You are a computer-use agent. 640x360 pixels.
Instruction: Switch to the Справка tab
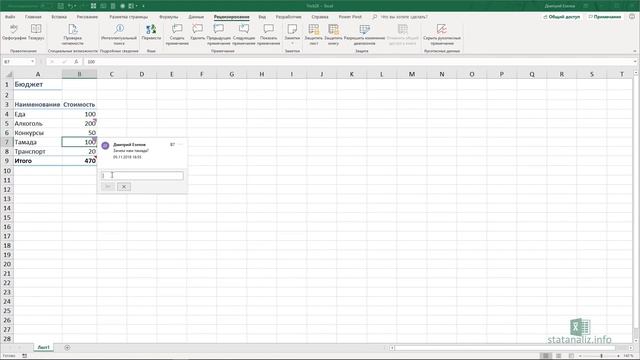(x=320, y=17)
